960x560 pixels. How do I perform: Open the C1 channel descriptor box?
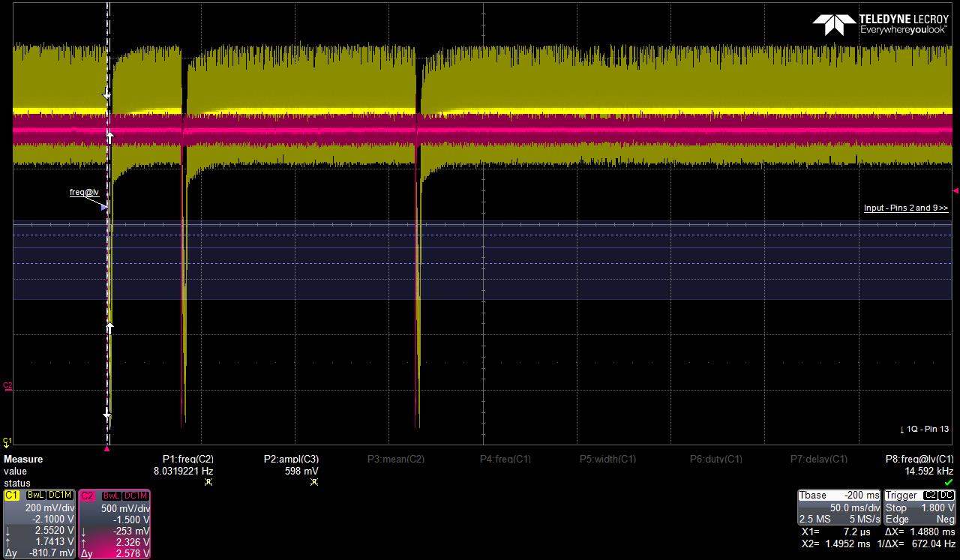click(39, 524)
